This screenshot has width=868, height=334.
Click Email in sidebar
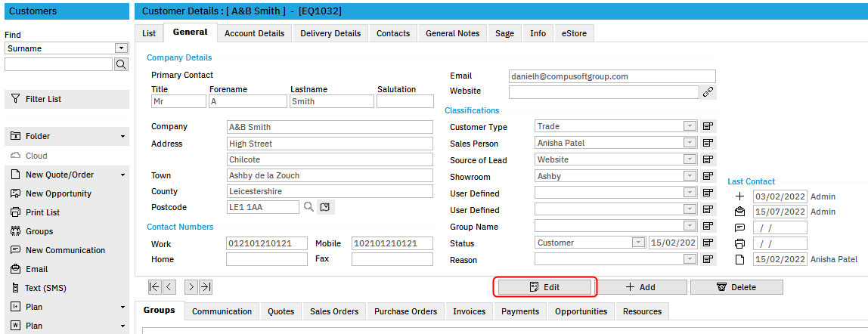67,269
